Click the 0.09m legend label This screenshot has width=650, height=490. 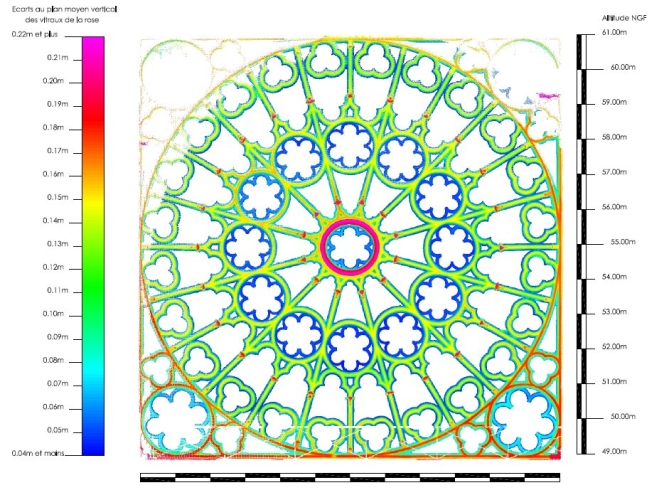58,337
